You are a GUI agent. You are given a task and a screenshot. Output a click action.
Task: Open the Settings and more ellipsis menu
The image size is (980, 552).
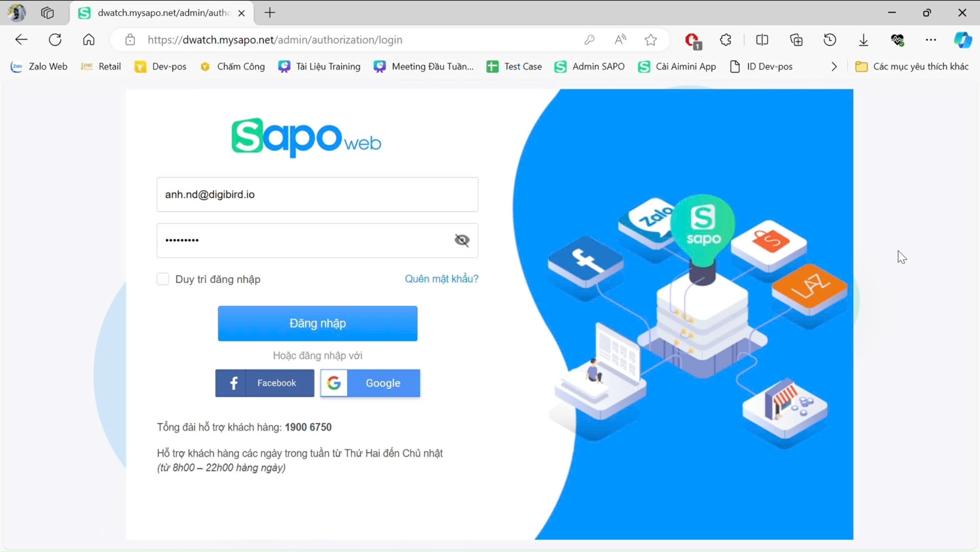[931, 40]
